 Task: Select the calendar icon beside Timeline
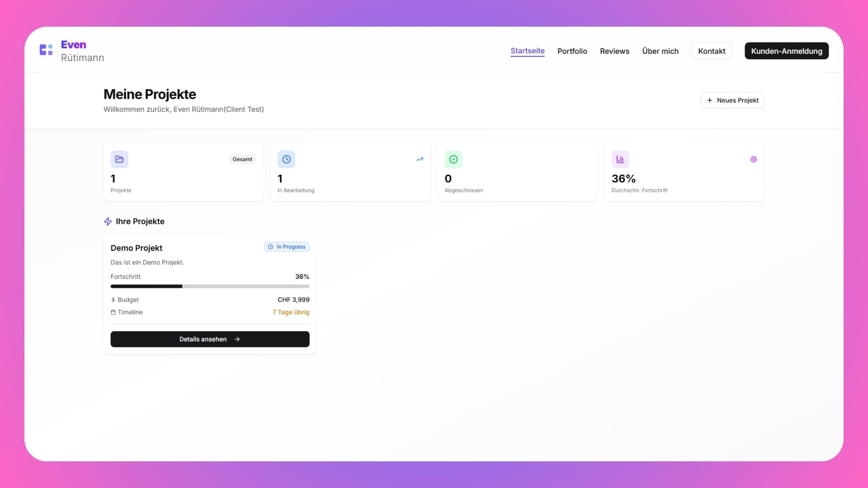(x=113, y=312)
